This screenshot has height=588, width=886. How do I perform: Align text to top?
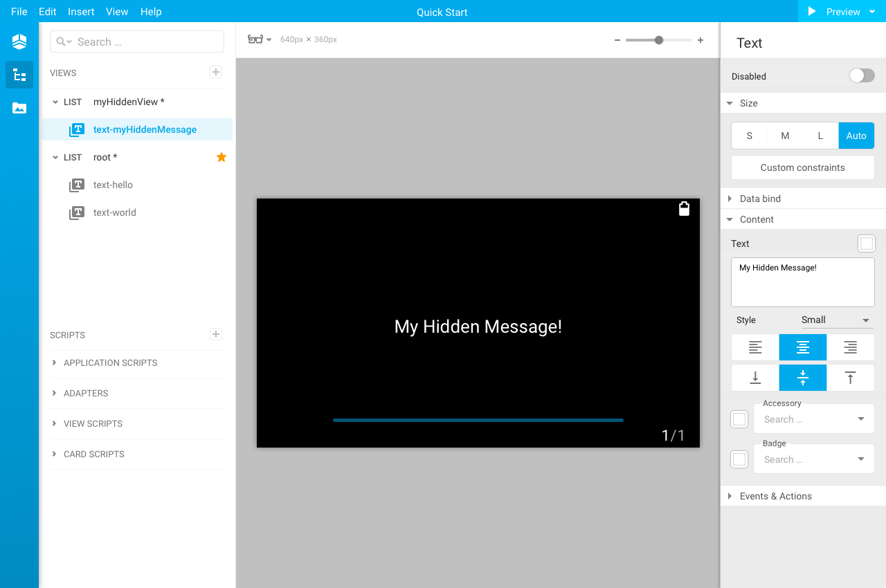[x=851, y=378]
